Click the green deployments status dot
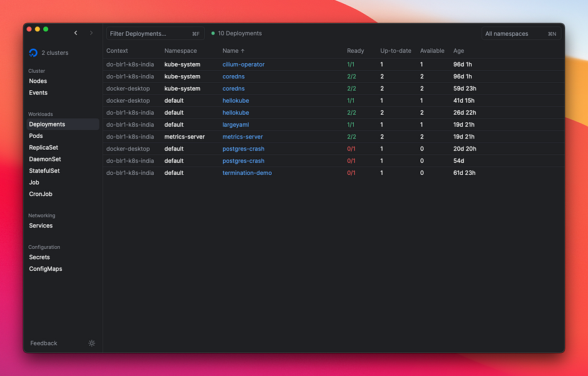This screenshot has width=588, height=376. 213,34
